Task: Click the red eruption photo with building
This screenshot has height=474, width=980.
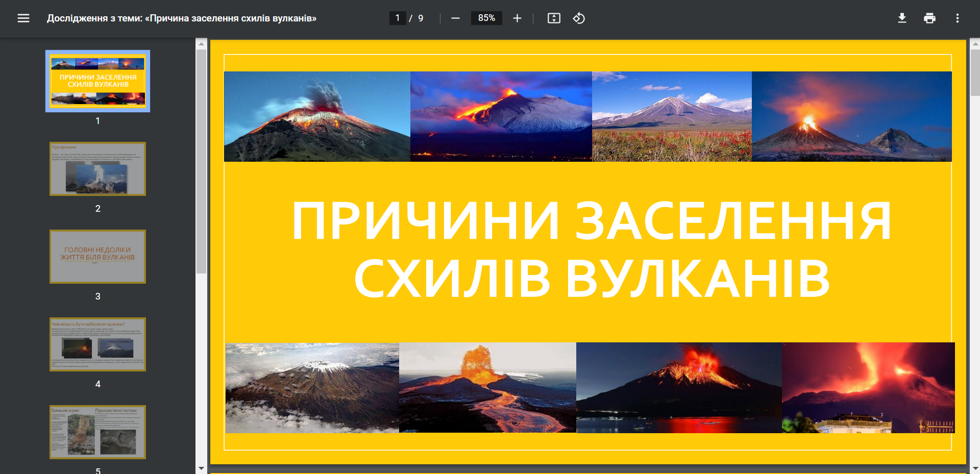Action: (868, 388)
